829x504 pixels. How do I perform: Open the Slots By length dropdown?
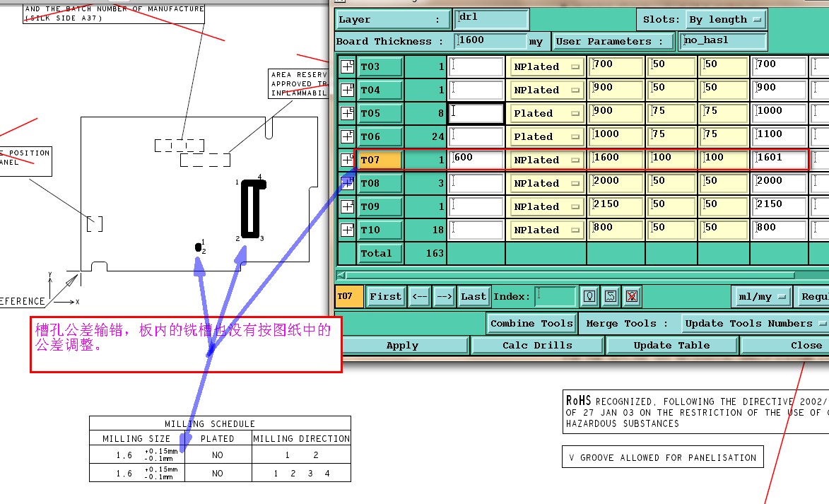tap(725, 20)
